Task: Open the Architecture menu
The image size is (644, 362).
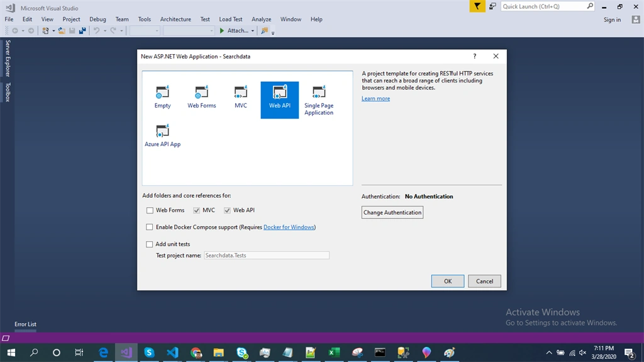Action: tap(175, 20)
